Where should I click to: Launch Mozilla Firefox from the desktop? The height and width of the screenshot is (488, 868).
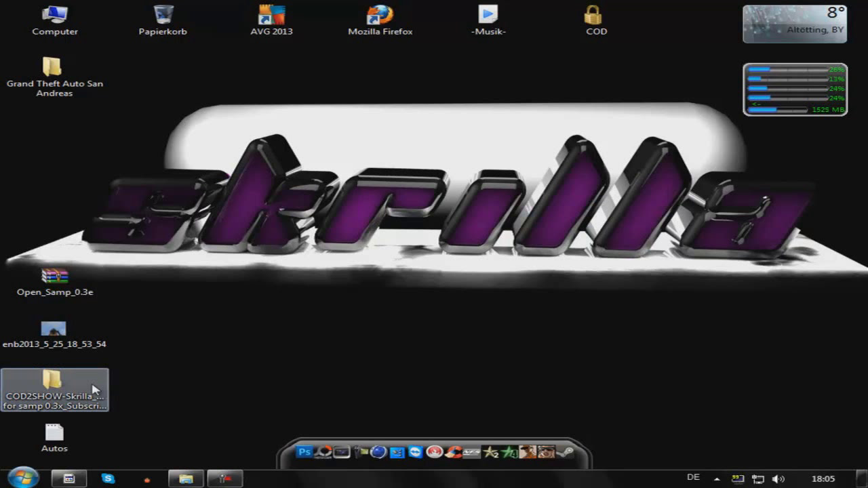click(380, 20)
